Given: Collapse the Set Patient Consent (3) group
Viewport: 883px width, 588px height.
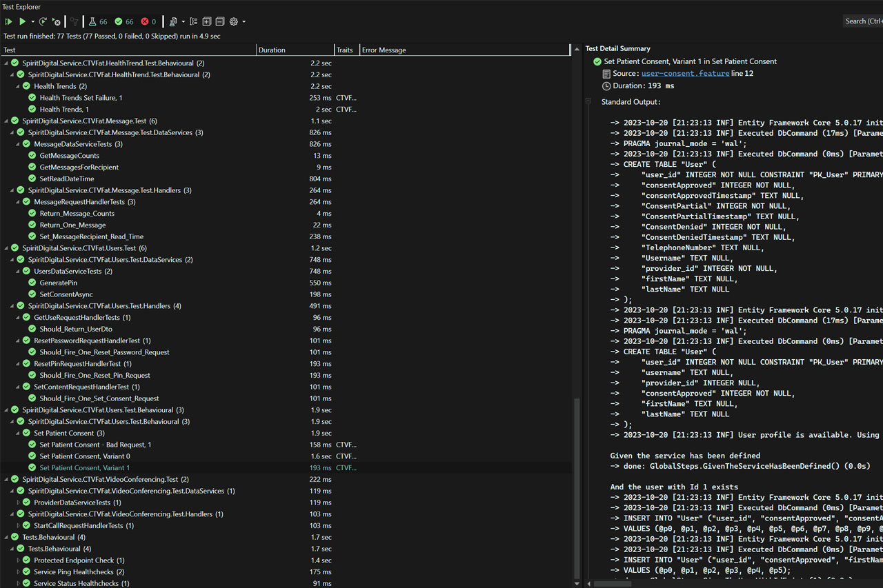Looking at the screenshot, I should point(19,433).
